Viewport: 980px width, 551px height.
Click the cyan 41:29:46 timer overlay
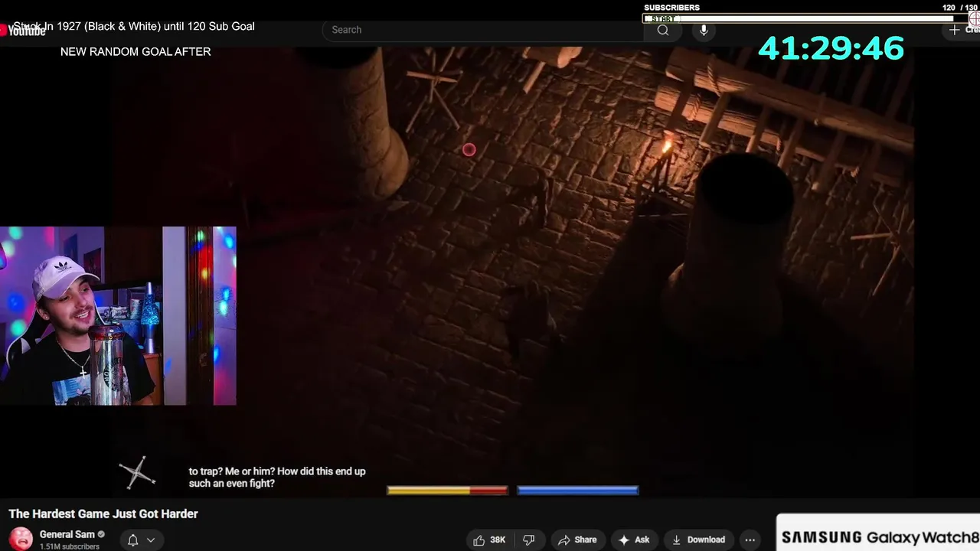coord(831,48)
